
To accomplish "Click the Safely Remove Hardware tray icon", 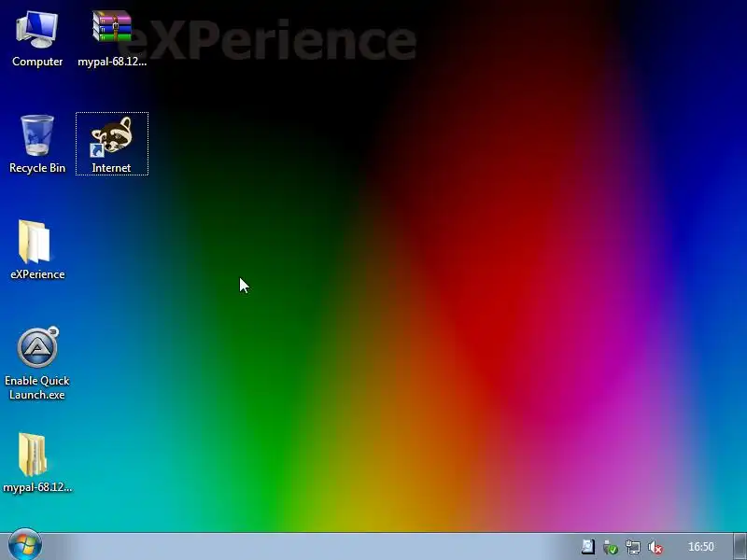I will [x=611, y=547].
